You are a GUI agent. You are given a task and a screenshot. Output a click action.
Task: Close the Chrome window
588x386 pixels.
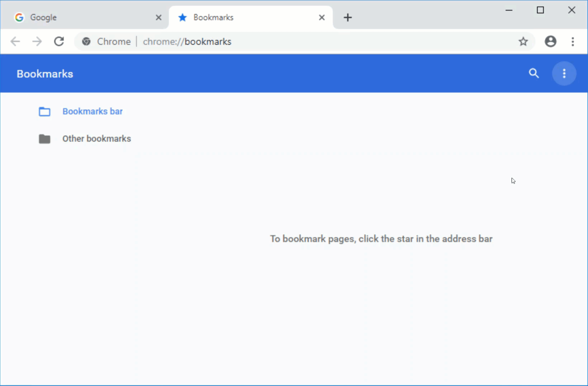tap(572, 10)
